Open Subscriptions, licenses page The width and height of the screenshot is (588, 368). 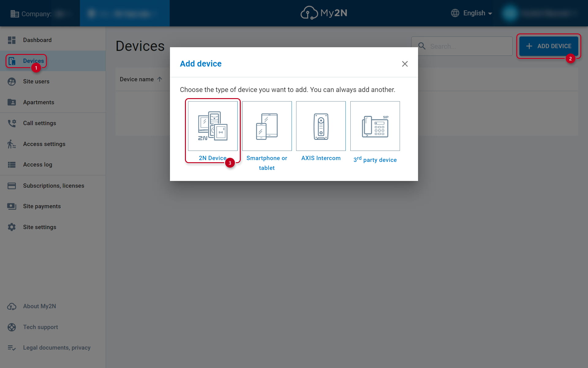[54, 186]
